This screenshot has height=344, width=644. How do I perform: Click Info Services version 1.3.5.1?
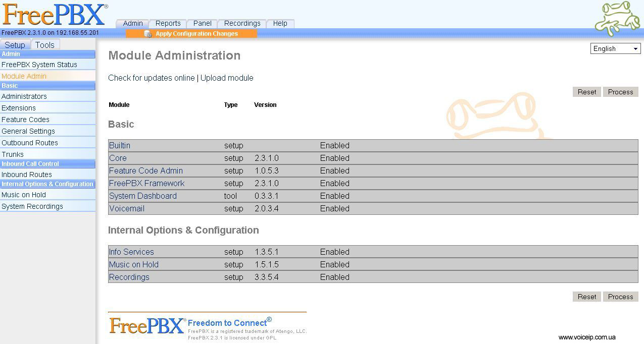tap(267, 252)
